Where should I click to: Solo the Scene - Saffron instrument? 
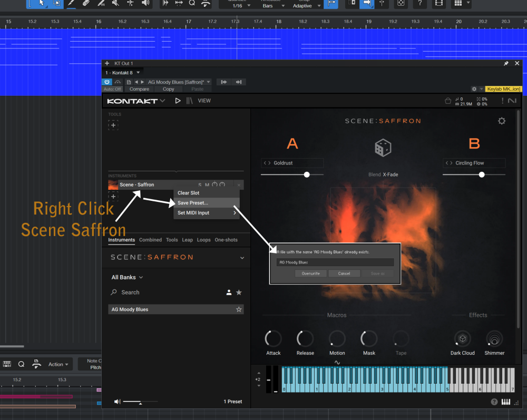[200, 185]
